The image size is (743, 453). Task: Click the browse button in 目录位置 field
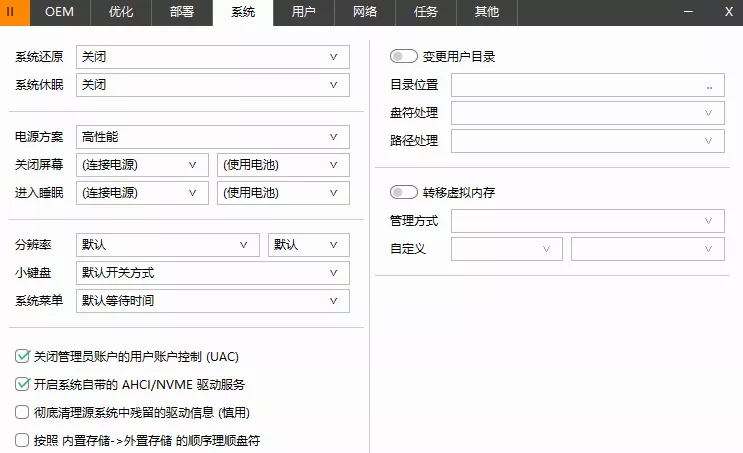[x=709, y=86]
